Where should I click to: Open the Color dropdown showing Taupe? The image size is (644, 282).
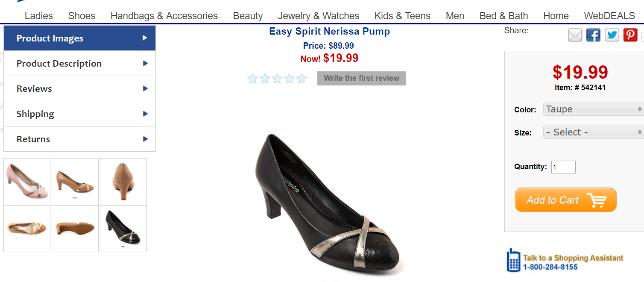point(593,109)
